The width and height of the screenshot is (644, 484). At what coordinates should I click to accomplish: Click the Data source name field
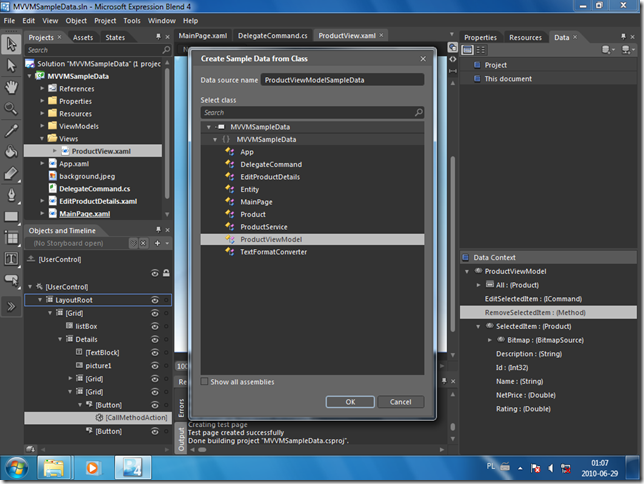[x=342, y=80]
